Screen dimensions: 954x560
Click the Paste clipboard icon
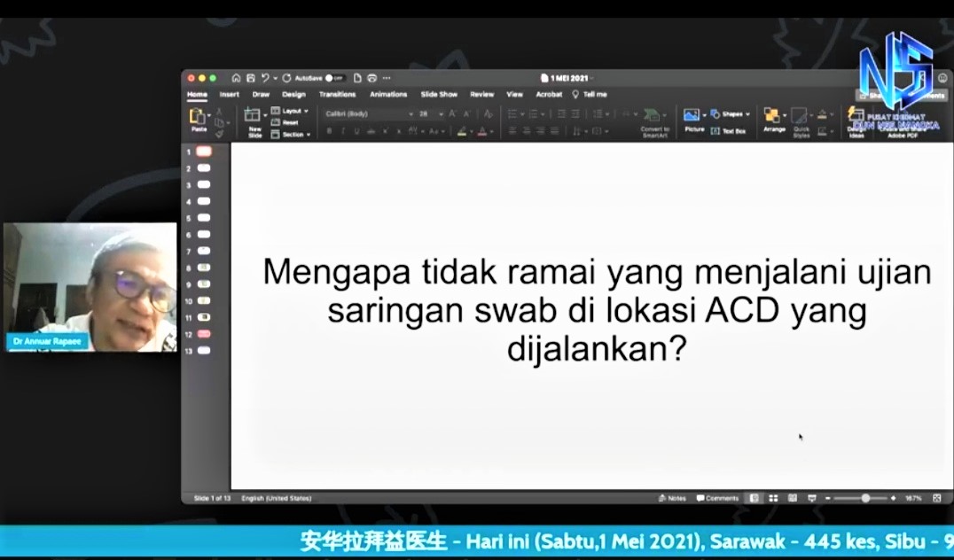click(198, 118)
